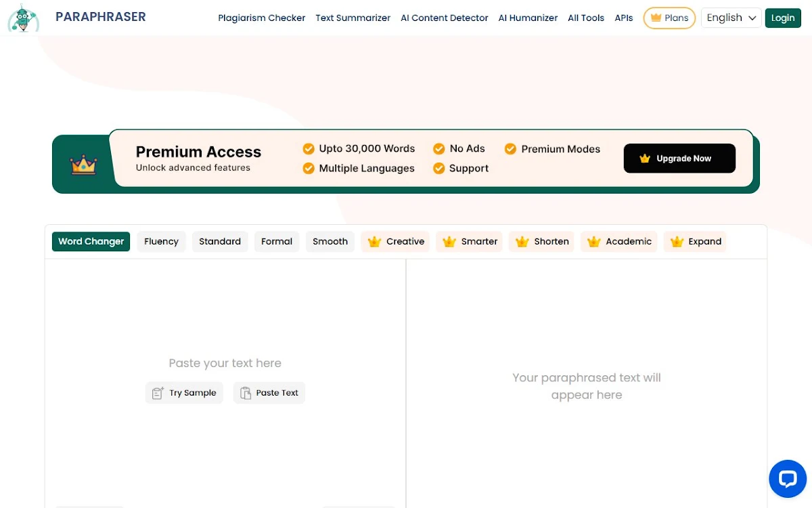The width and height of the screenshot is (812, 508).
Task: Open the live chat bubble icon
Action: pos(788,480)
